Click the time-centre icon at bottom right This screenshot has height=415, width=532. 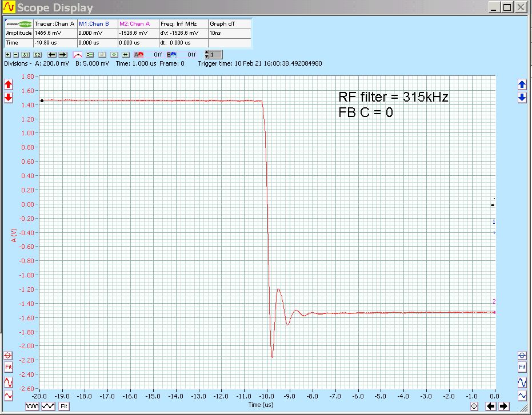[474, 406]
